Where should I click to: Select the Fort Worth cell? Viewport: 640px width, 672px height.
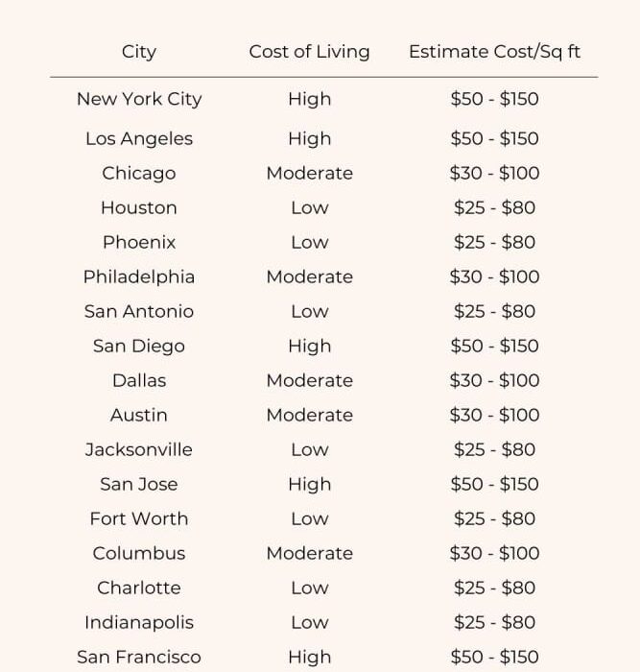(139, 518)
